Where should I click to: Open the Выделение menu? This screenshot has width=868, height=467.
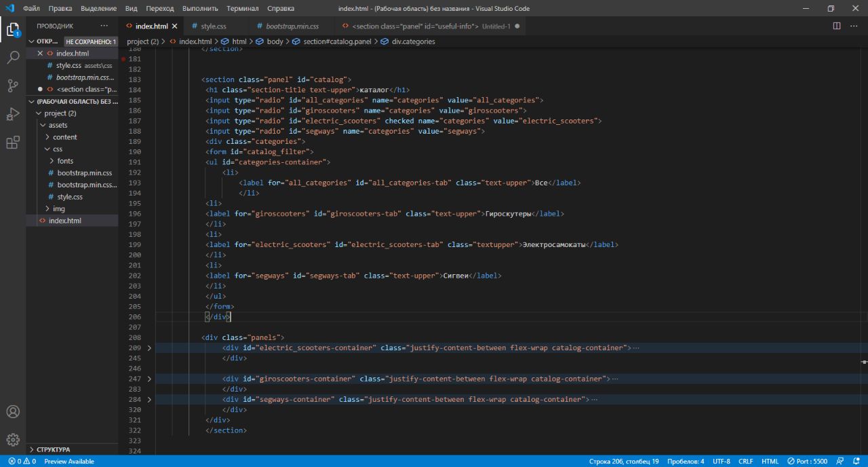click(x=99, y=9)
